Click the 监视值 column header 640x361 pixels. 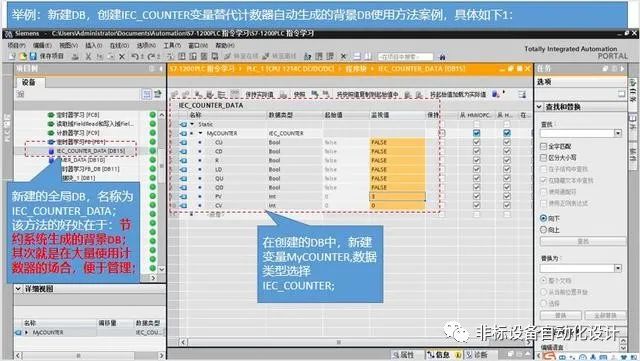(x=397, y=115)
